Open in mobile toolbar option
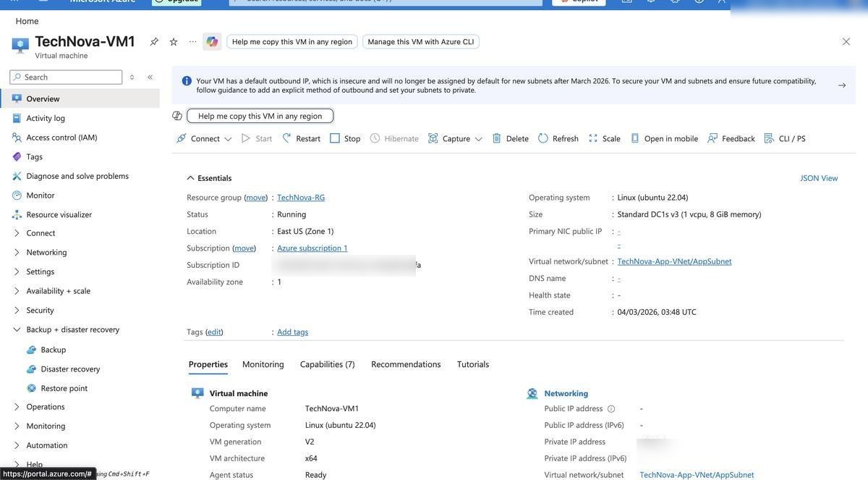868x480 pixels. (664, 138)
